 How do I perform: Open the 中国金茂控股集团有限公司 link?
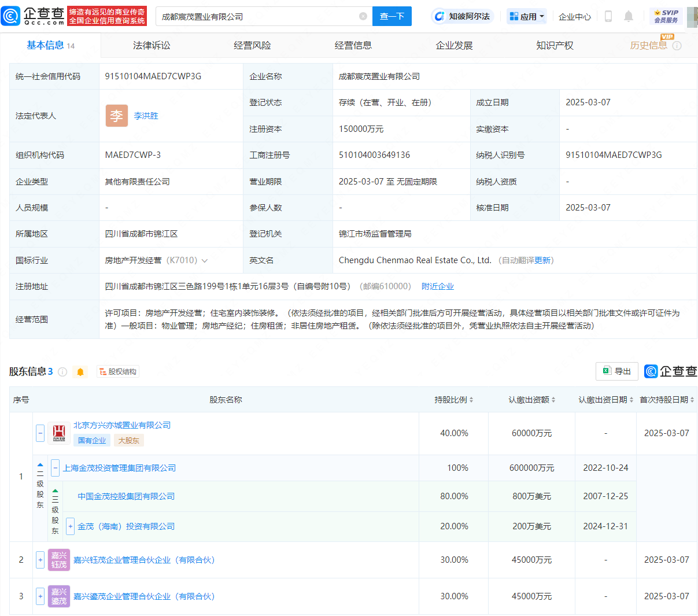(126, 496)
